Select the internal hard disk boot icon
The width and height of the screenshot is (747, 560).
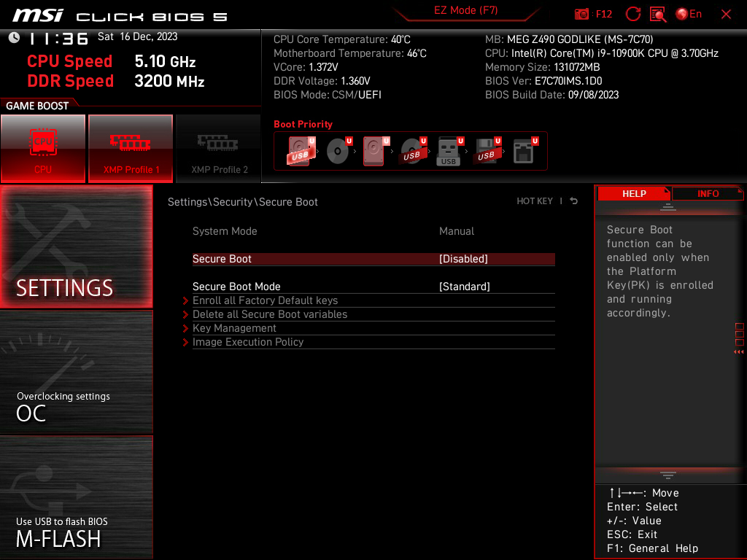pos(376,151)
